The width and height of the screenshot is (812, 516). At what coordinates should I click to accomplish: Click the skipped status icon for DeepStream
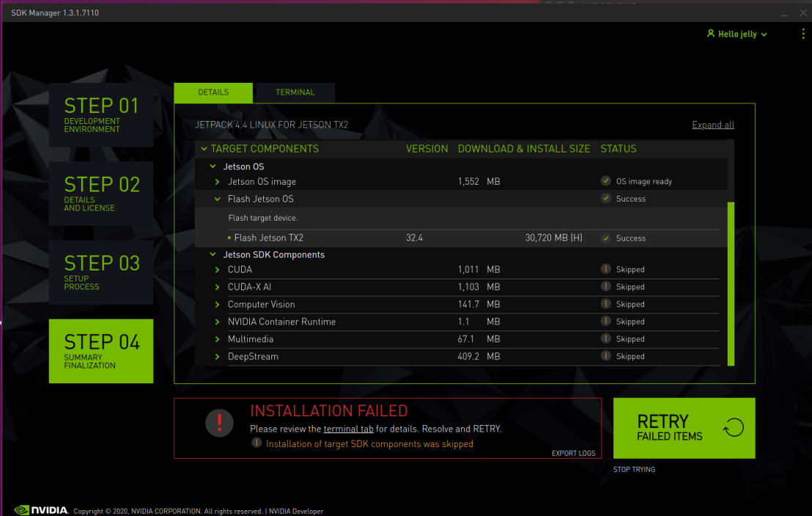click(x=605, y=356)
